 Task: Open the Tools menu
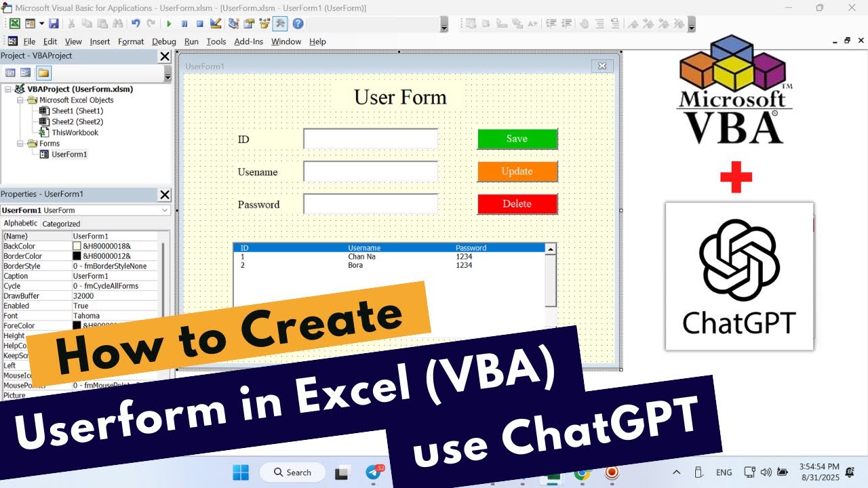pos(216,41)
